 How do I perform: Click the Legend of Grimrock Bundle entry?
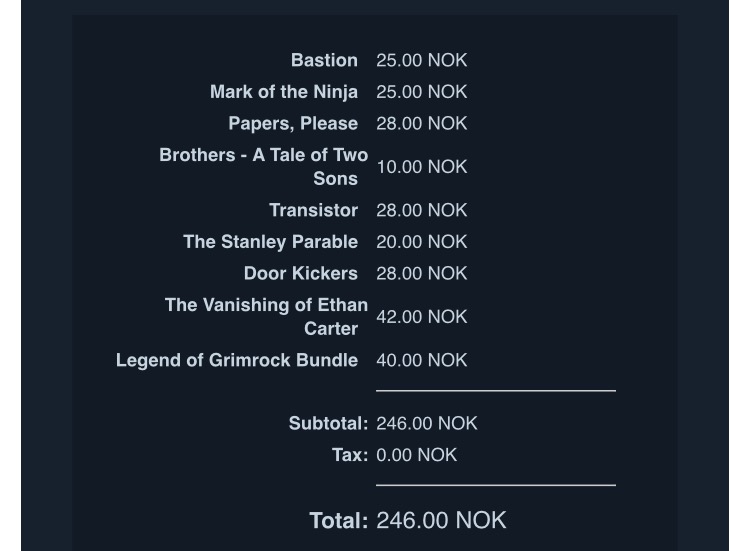coord(237,360)
